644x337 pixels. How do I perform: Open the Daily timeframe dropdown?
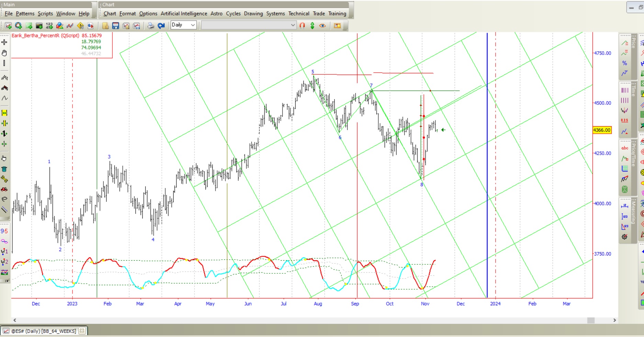pyautogui.click(x=184, y=25)
